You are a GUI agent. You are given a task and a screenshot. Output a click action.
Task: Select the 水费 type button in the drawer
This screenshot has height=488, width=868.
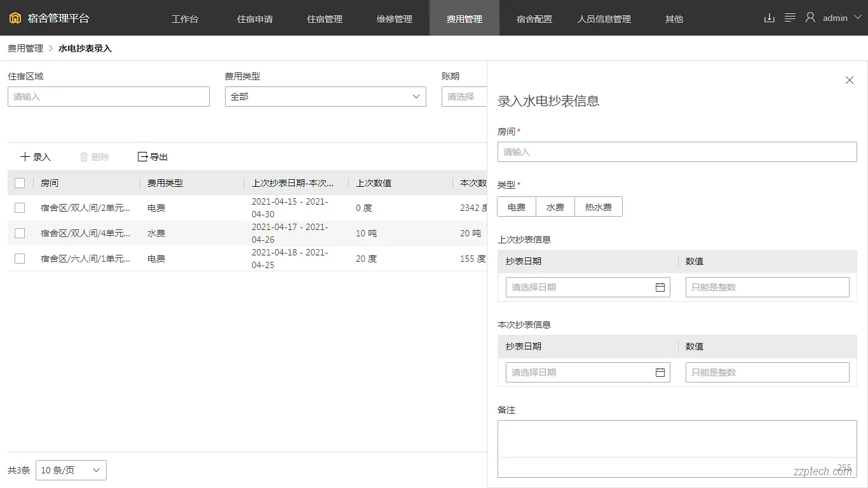[555, 207]
